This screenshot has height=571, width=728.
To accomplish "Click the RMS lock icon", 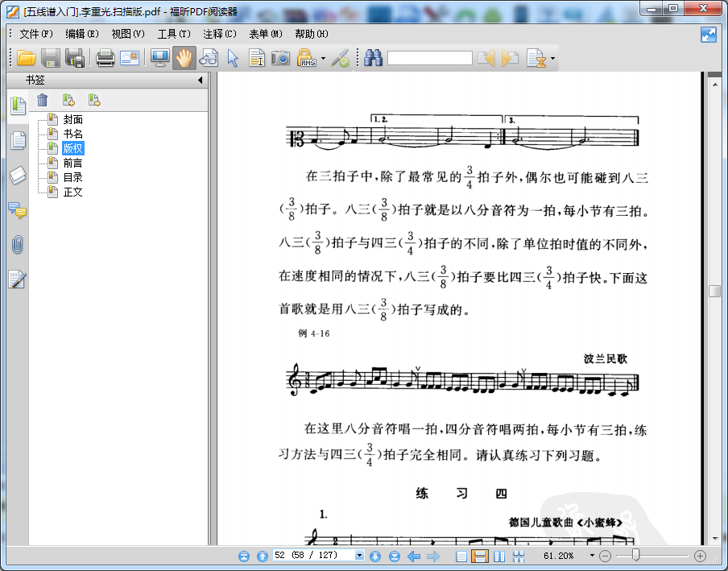I will point(307,58).
